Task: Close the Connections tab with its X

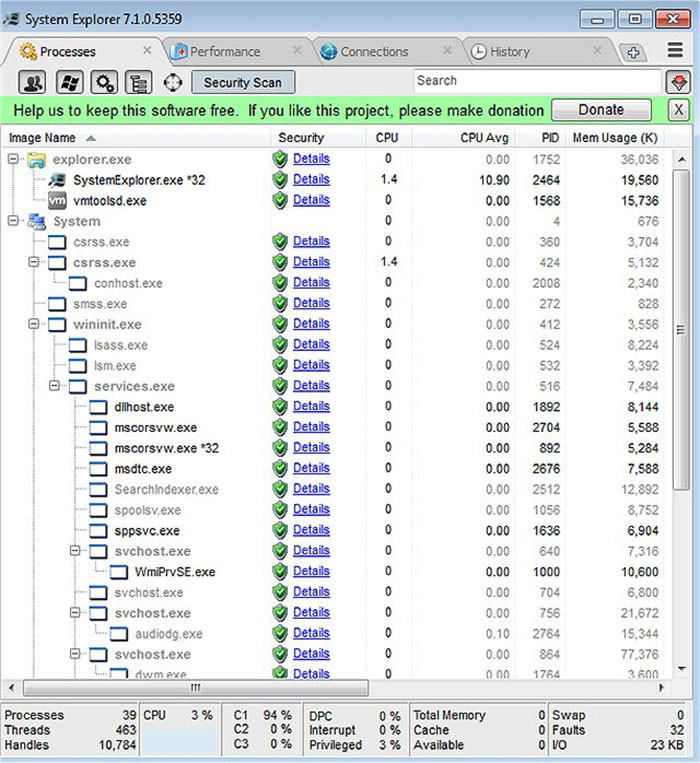Action: coord(447,51)
